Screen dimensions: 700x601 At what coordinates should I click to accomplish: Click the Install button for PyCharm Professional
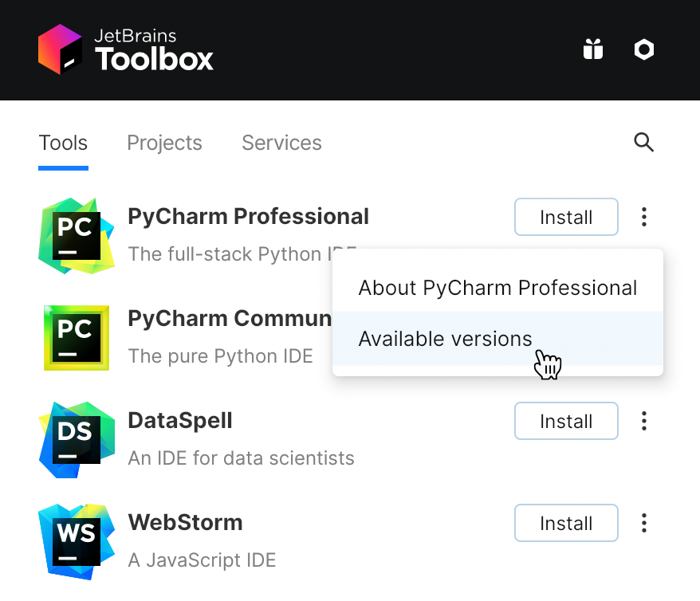pos(566,217)
